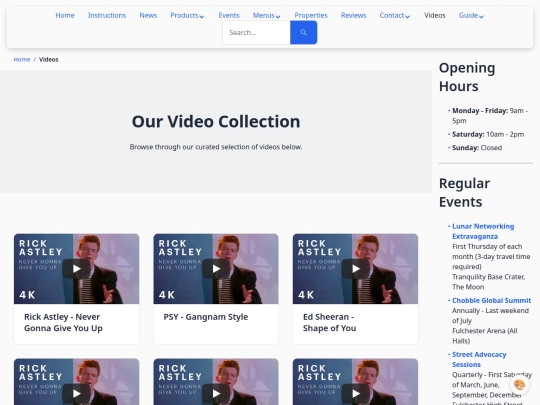Open the color palette theme icon
Viewport: 540px width, 405px height.
click(519, 385)
